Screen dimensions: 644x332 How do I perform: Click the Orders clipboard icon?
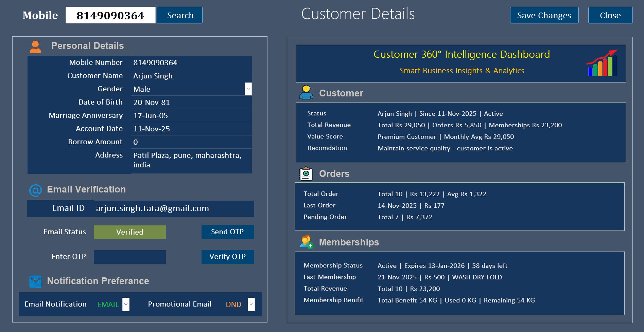[x=306, y=173]
